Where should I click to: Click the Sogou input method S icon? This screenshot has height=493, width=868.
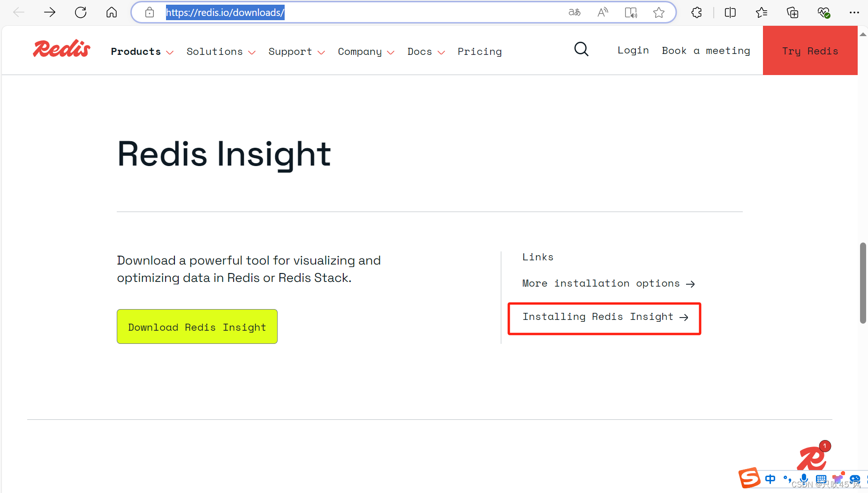point(749,478)
